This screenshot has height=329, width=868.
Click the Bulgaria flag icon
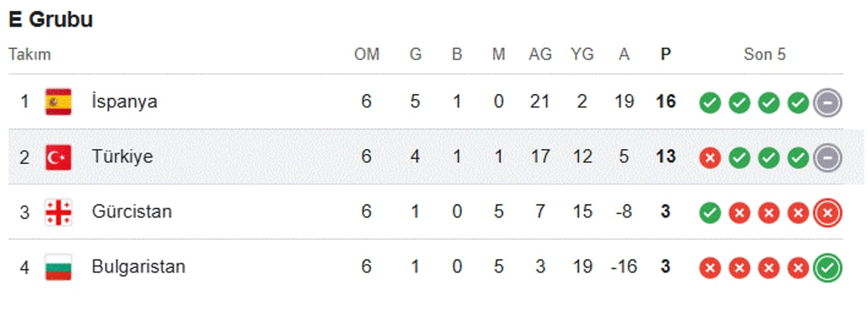(x=58, y=267)
